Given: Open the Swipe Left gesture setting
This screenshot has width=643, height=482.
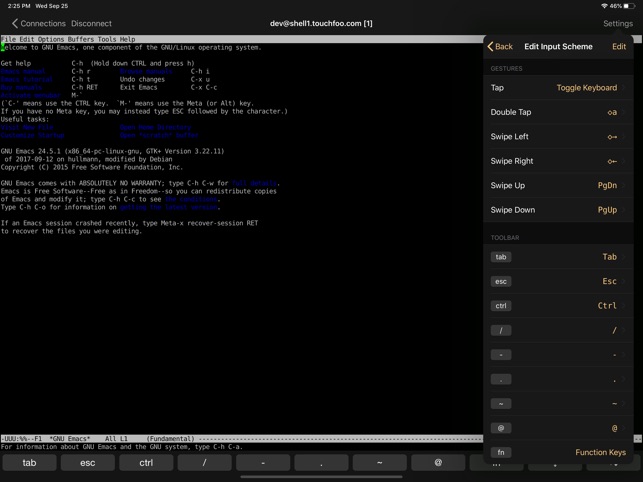Looking at the screenshot, I should [x=558, y=137].
